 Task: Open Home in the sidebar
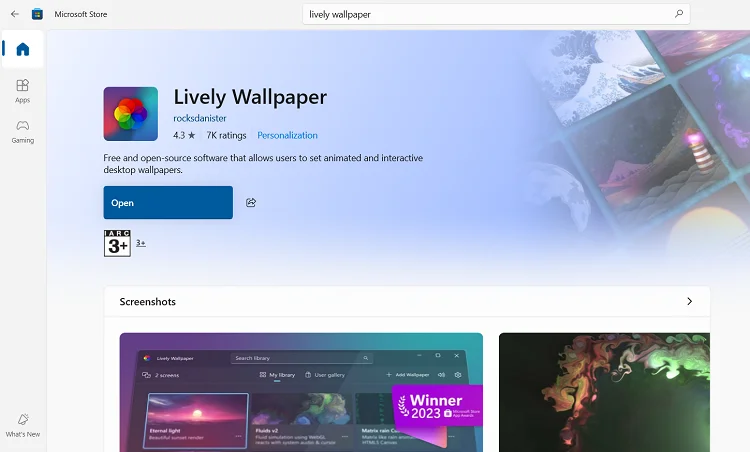click(x=22, y=49)
